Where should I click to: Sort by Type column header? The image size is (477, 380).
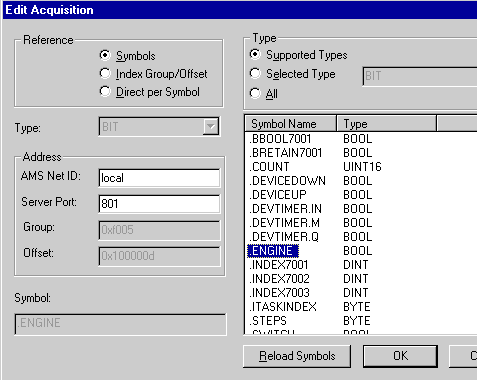pyautogui.click(x=387, y=124)
